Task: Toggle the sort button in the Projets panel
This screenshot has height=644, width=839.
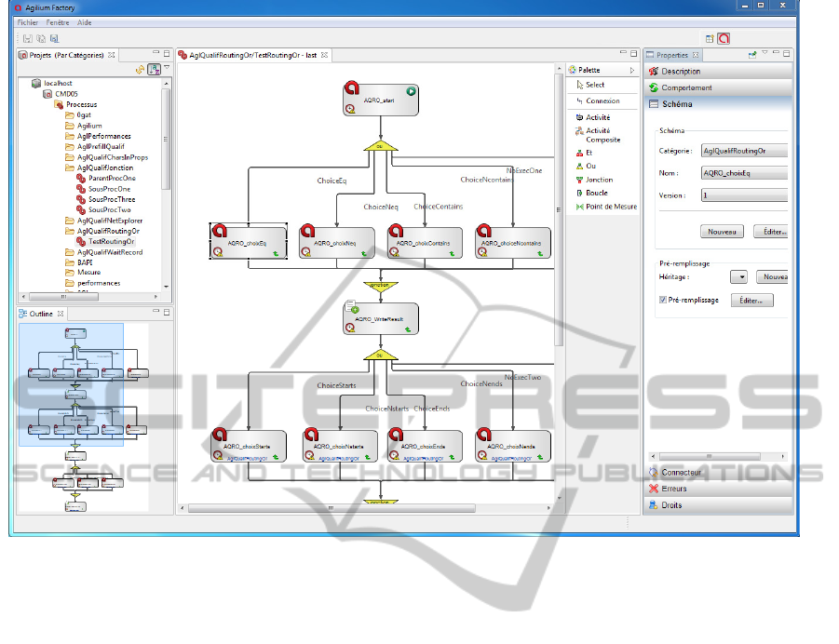Action: point(153,69)
